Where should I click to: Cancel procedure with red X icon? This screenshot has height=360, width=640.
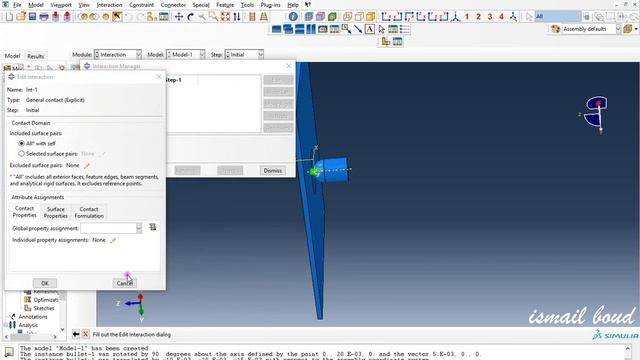[85, 334]
